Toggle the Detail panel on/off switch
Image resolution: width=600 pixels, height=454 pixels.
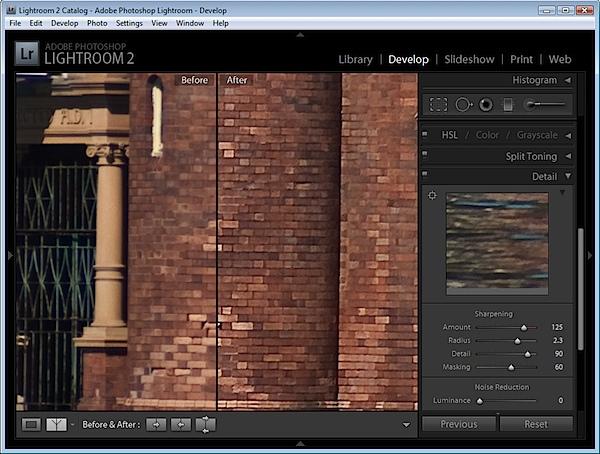(x=425, y=174)
